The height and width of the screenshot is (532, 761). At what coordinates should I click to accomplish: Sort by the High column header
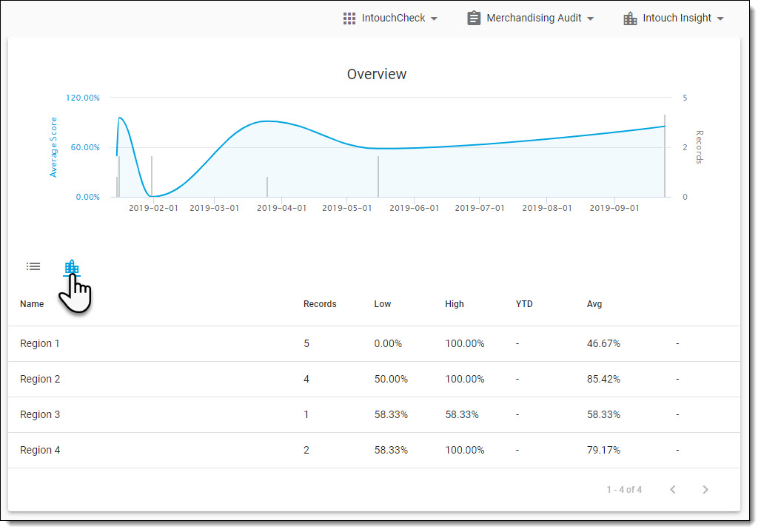(x=455, y=304)
